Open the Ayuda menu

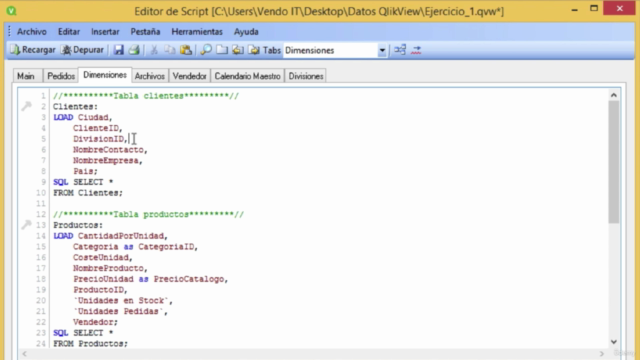click(x=246, y=31)
